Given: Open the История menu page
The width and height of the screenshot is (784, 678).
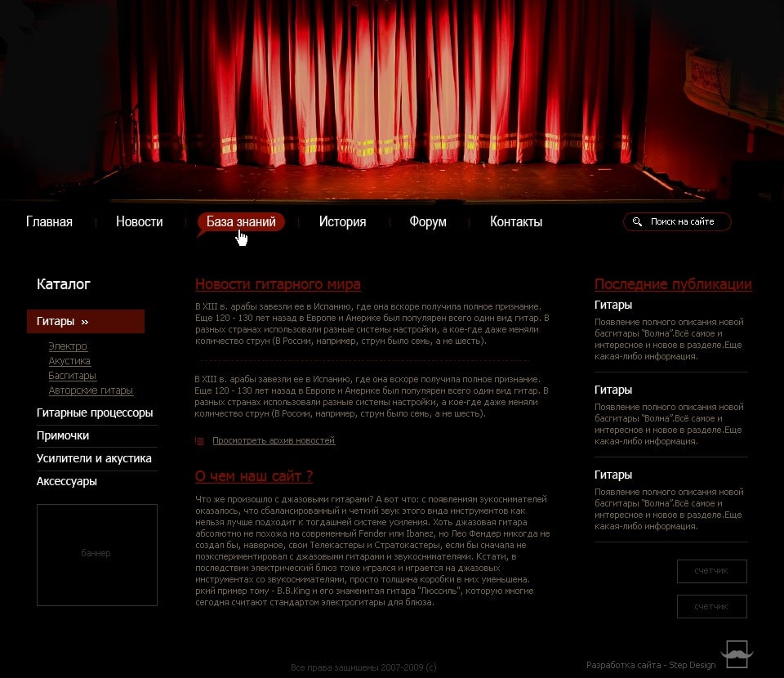Looking at the screenshot, I should 342,221.
